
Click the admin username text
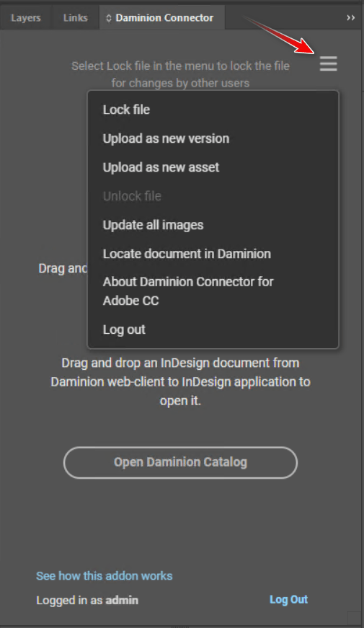122,601
